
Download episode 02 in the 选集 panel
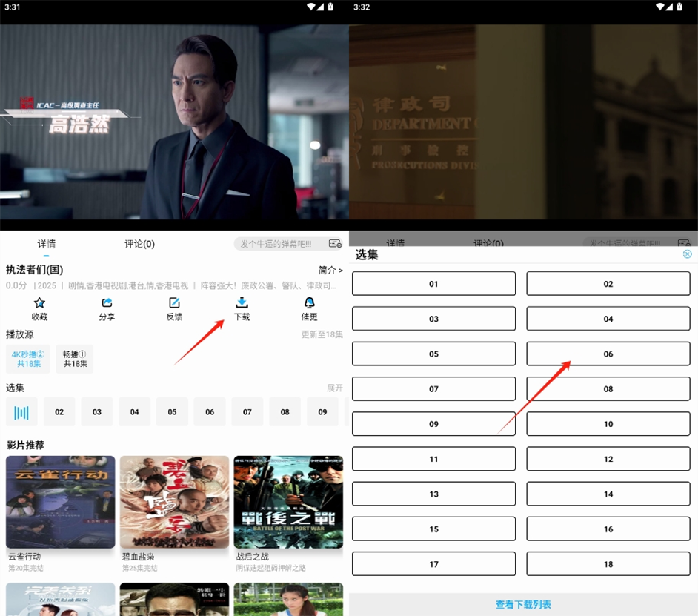tap(608, 284)
